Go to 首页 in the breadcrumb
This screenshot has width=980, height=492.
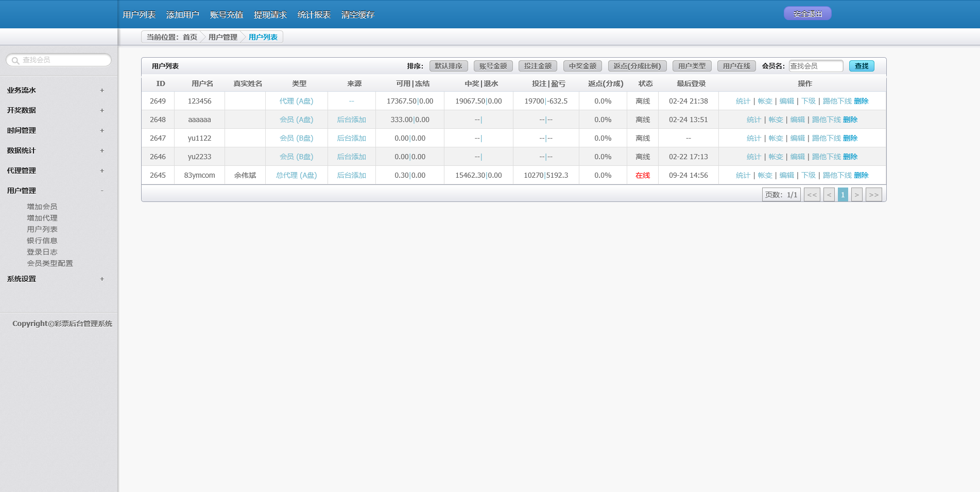(x=190, y=37)
